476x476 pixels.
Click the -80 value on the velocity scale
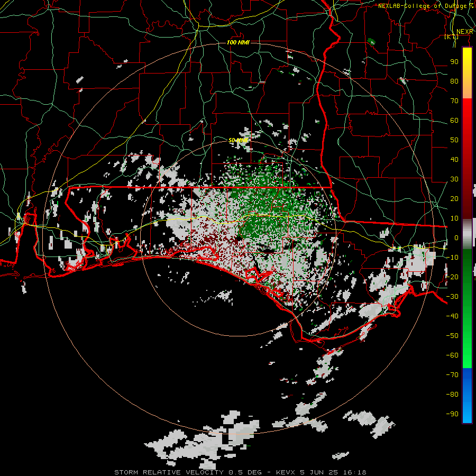(x=452, y=395)
